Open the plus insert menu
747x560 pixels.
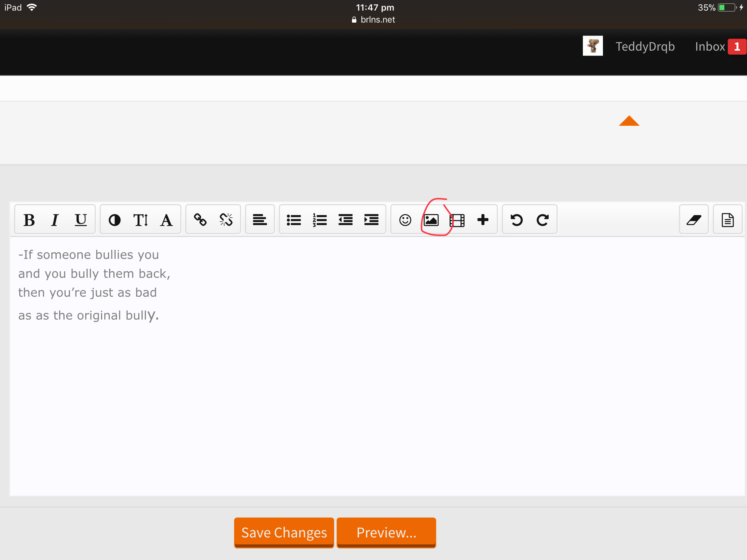[483, 220]
